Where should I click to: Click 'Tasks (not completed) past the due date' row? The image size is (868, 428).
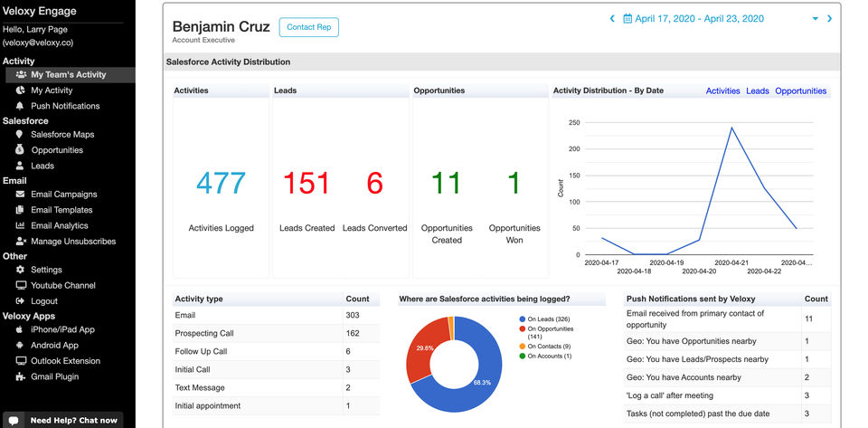pos(727,414)
